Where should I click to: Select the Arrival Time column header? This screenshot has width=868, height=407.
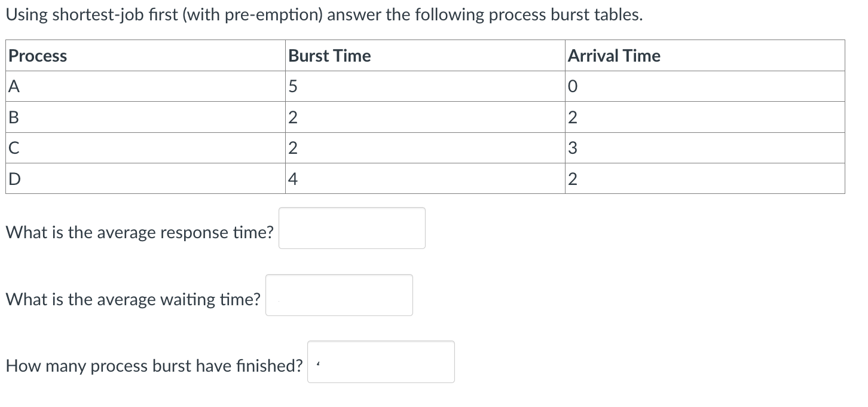click(614, 56)
